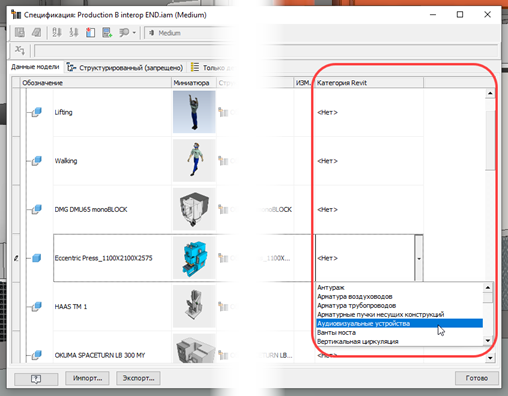This screenshot has height=396, width=508.
Task: Choose Аудиовизуальные устройства from the list
Action: pos(399,323)
